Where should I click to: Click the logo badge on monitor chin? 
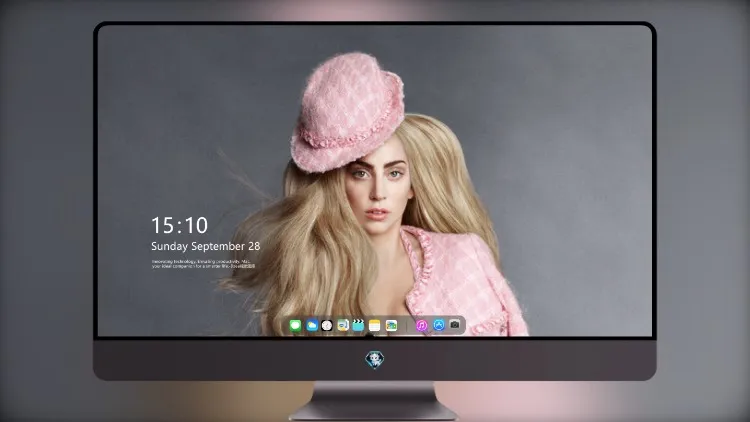tap(375, 360)
